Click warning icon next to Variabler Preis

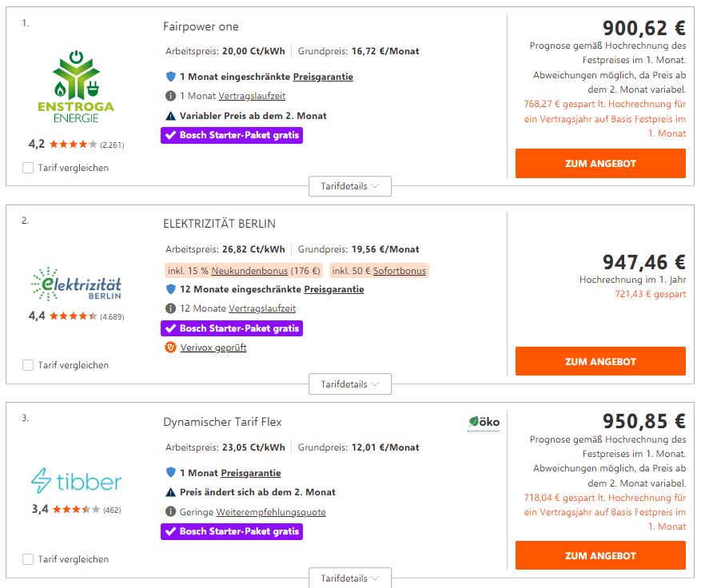pos(169,116)
